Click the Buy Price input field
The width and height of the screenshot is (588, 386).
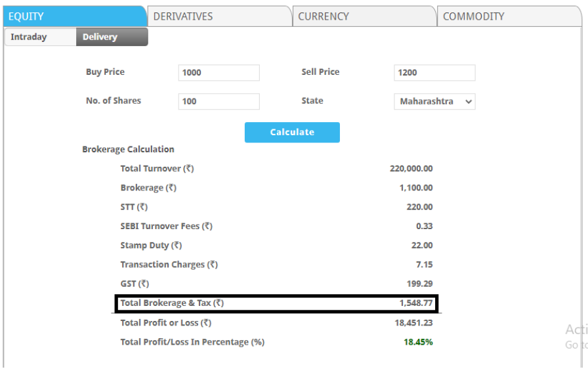coord(219,73)
